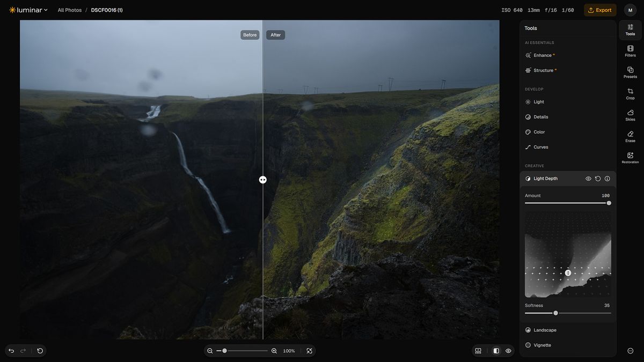Show Light Depth info
Image resolution: width=644 pixels, height=362 pixels.
608,179
